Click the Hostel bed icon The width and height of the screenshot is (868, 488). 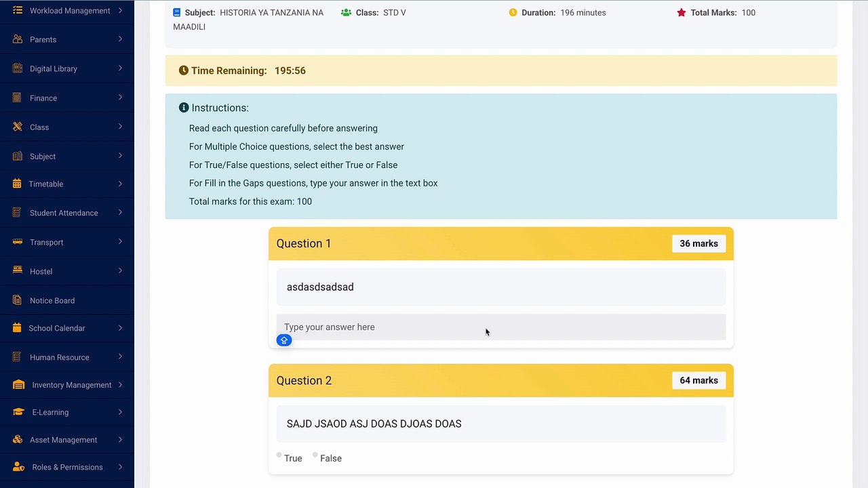17,270
